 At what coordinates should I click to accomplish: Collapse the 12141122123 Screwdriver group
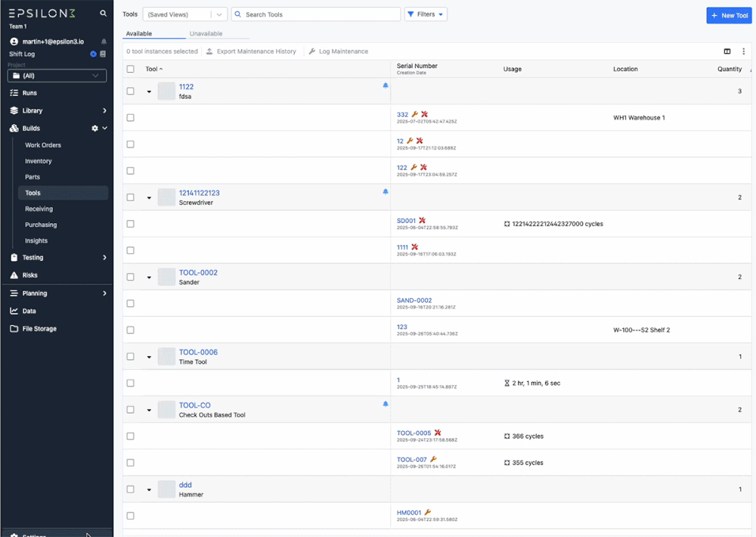149,198
